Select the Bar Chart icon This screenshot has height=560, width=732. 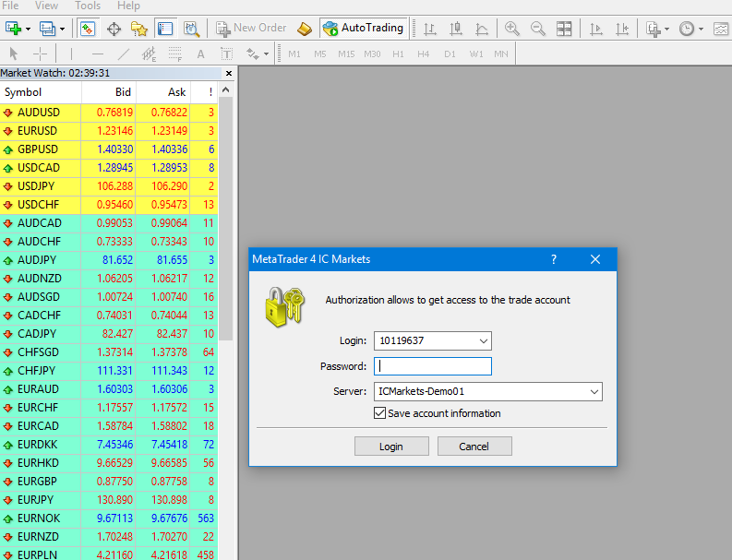[x=429, y=29]
